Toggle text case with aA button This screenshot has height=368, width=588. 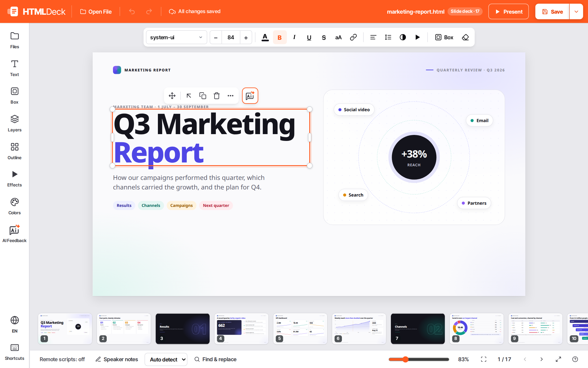point(338,37)
